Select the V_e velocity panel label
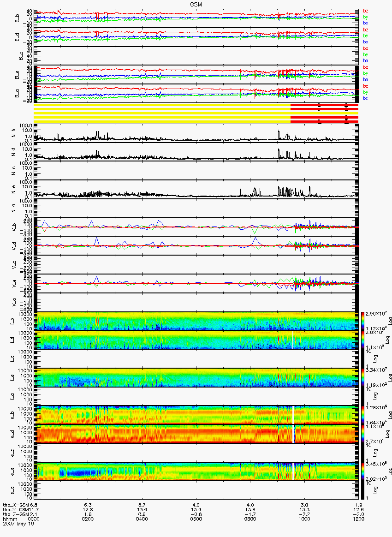Screen dimensions: 392x537 tap(14, 283)
